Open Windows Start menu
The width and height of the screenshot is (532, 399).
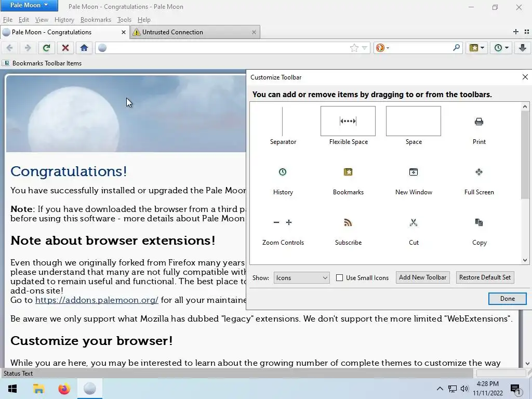point(12,389)
